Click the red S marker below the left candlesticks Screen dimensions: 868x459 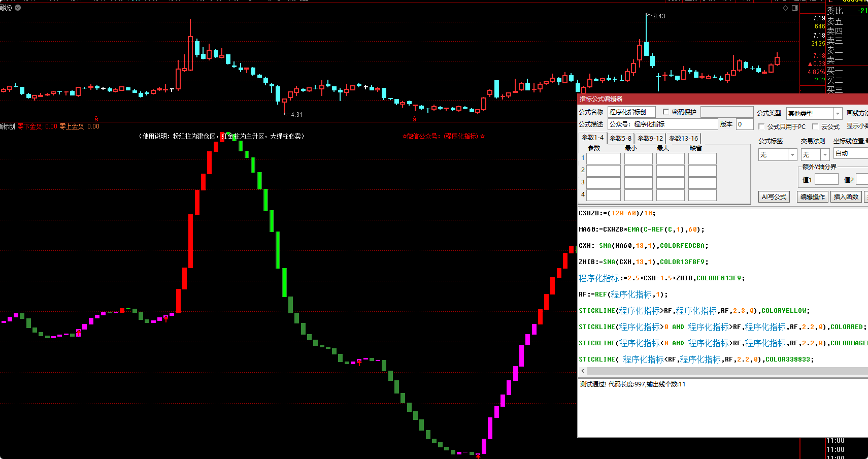click(96, 119)
